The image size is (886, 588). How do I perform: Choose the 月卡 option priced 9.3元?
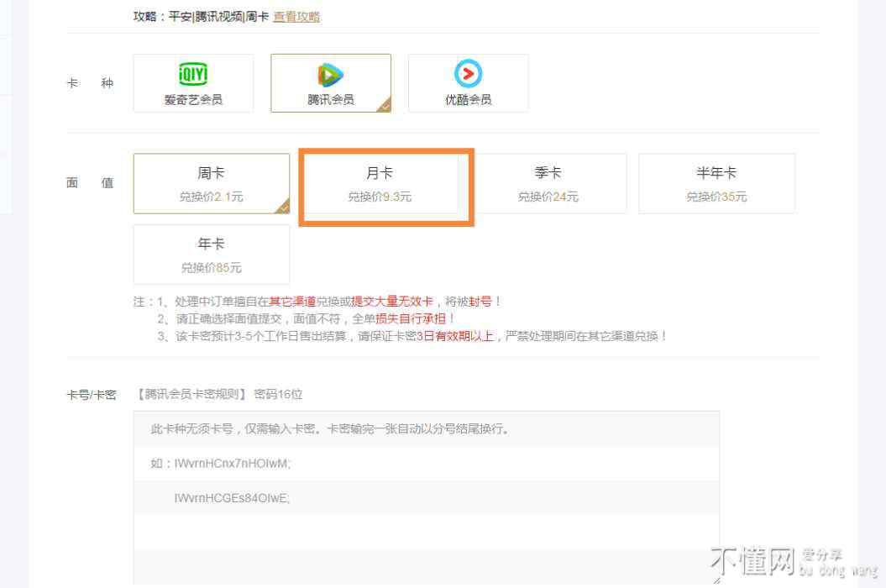(x=380, y=184)
